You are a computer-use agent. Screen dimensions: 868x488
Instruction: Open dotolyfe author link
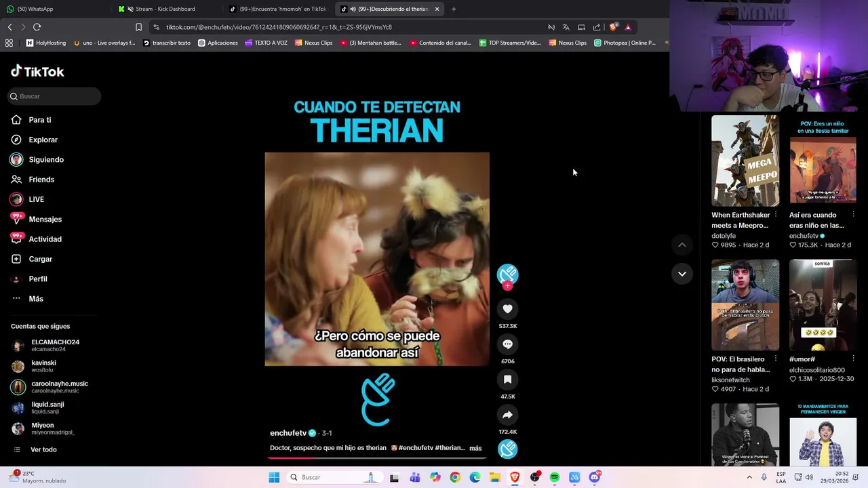click(x=724, y=236)
